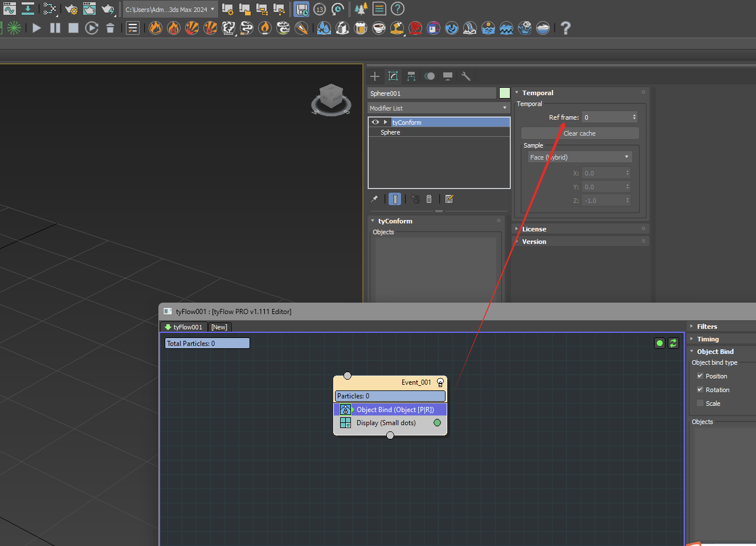Open the Modifier List dropdown

click(438, 108)
